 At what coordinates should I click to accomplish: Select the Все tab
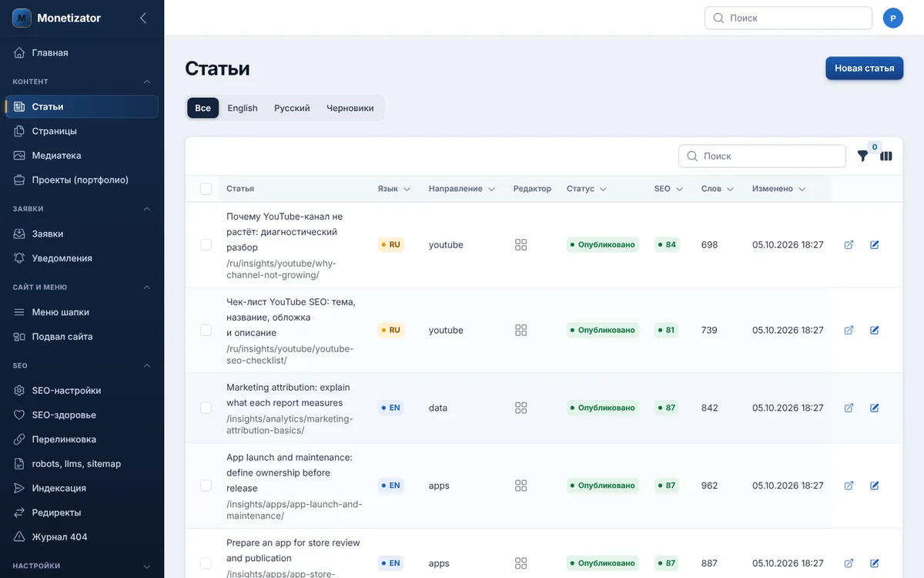pyautogui.click(x=203, y=108)
